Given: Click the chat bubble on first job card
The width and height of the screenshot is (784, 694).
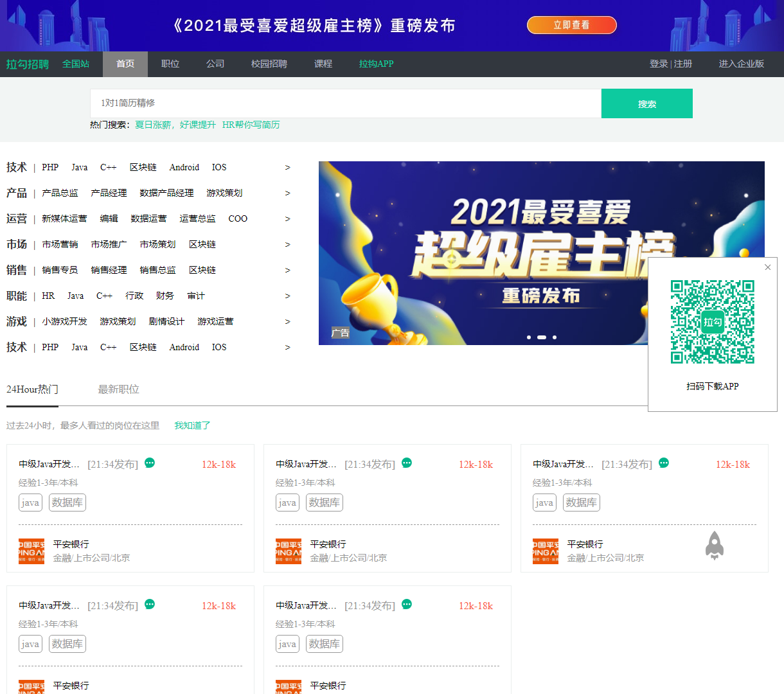Looking at the screenshot, I should coord(149,463).
